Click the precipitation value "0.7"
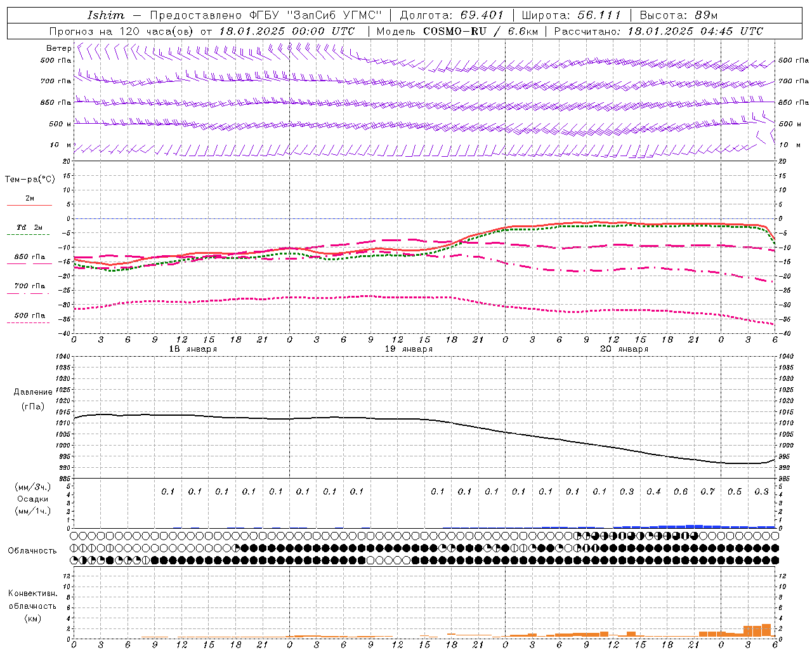 pos(707,492)
